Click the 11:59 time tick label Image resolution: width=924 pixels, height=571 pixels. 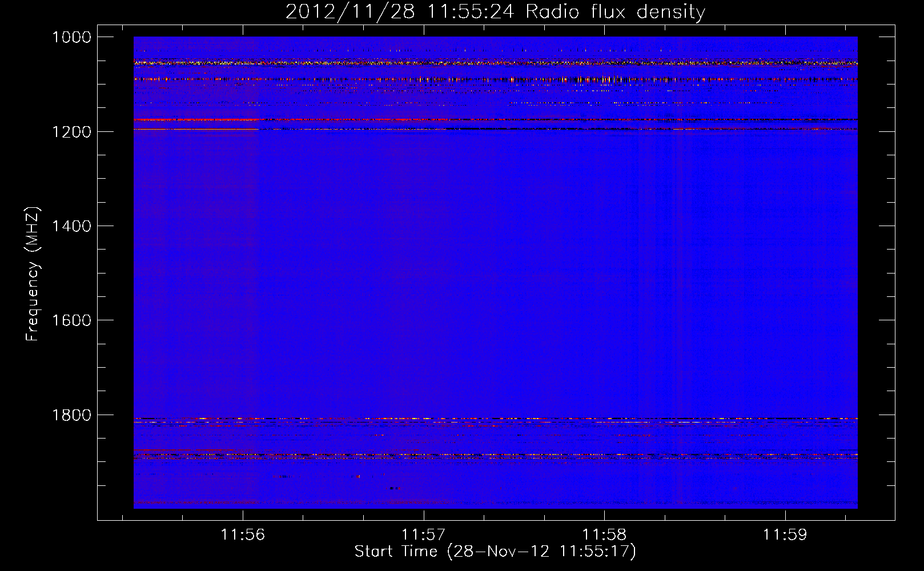click(x=785, y=534)
